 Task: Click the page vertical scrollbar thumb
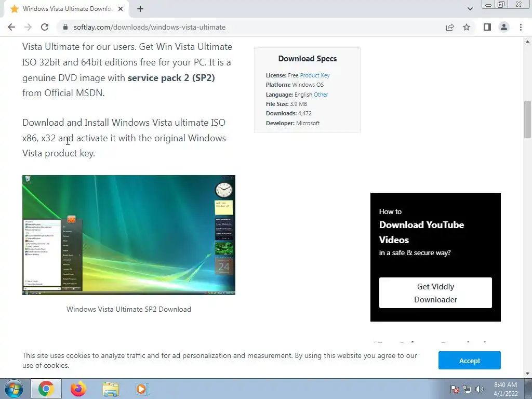pyautogui.click(x=527, y=119)
